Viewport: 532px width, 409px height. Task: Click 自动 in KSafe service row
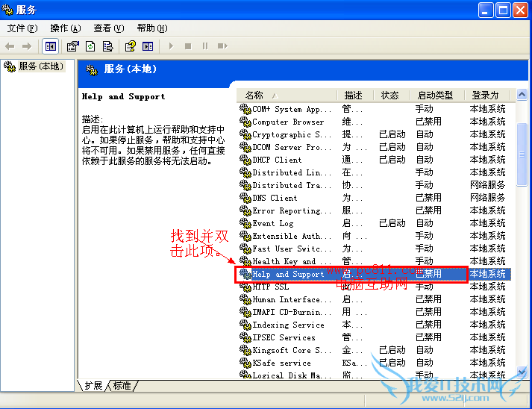[x=424, y=363]
